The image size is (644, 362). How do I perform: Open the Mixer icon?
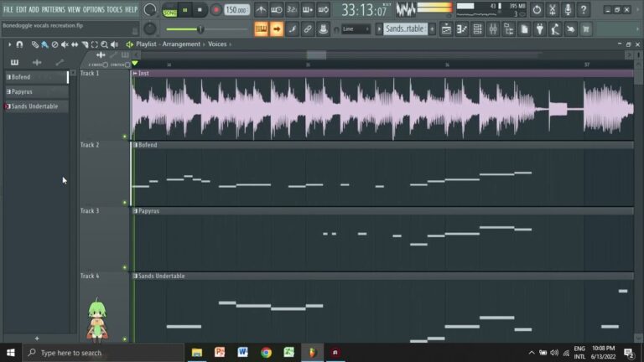(493, 29)
